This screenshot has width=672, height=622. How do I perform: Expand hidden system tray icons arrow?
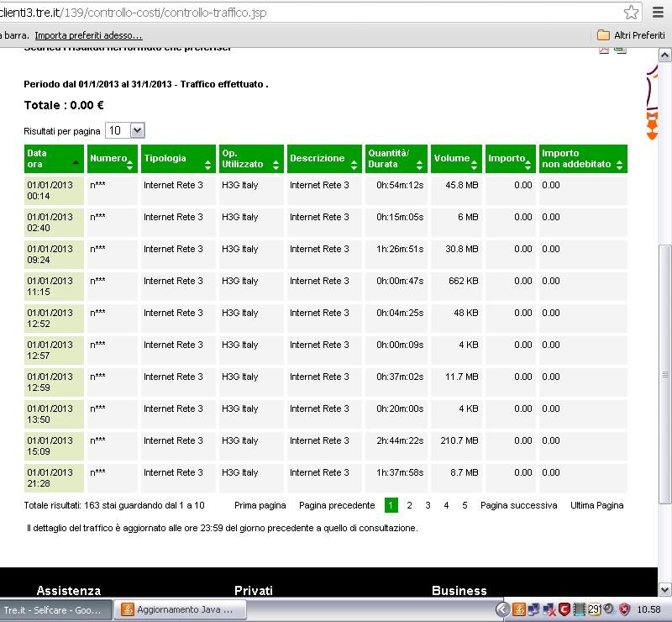[502, 609]
